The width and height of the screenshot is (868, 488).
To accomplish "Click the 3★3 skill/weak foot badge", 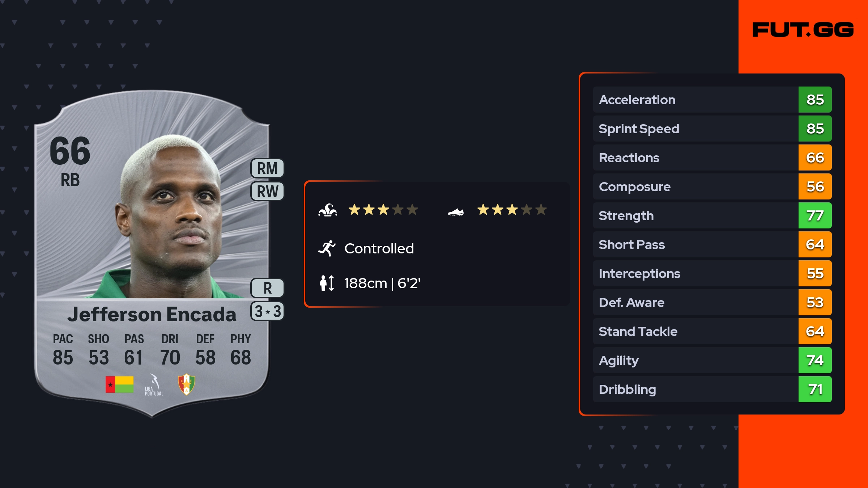I will coord(267,311).
